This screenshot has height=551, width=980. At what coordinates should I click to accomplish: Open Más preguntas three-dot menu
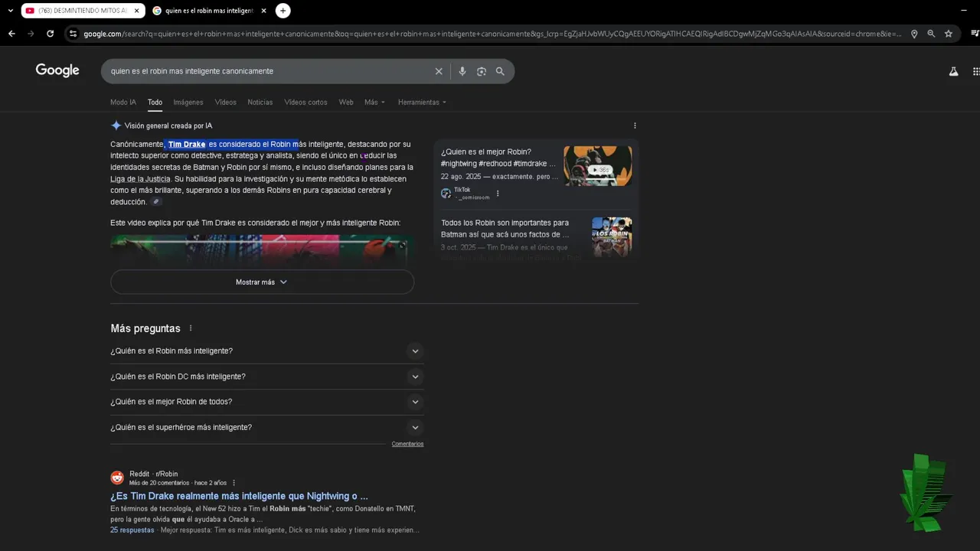(x=191, y=328)
